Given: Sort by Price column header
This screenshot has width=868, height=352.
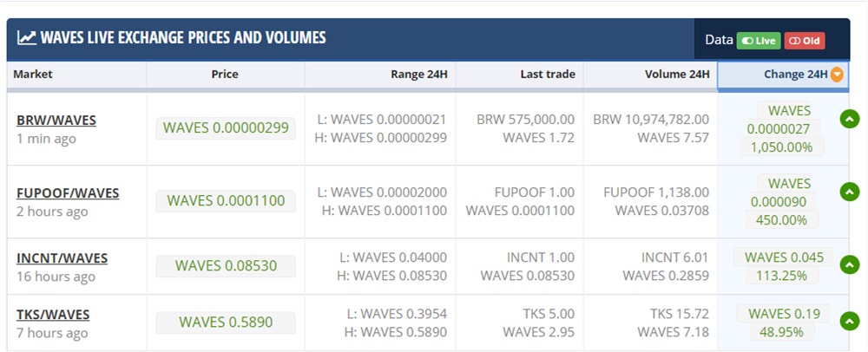Looking at the screenshot, I should click(x=226, y=75).
